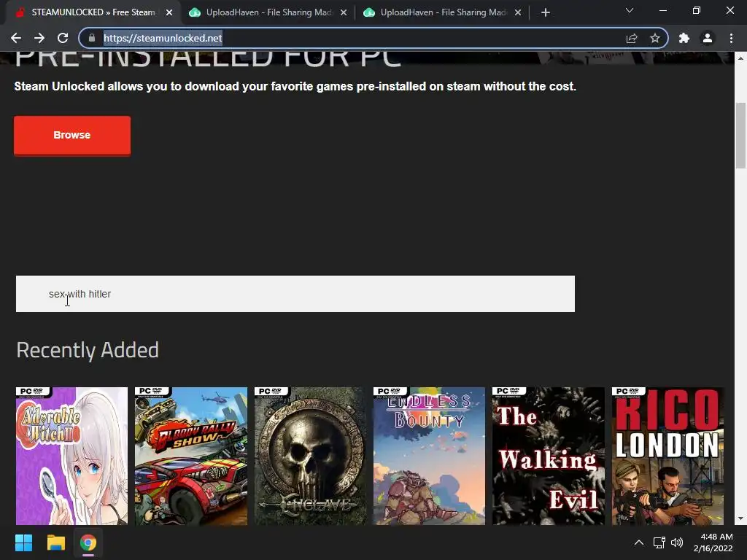Open the network status tray icon
The image size is (747, 560).
659,542
